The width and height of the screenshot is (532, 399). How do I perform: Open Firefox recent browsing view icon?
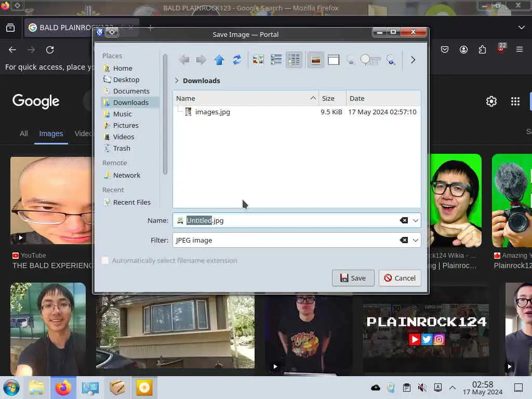[10, 28]
